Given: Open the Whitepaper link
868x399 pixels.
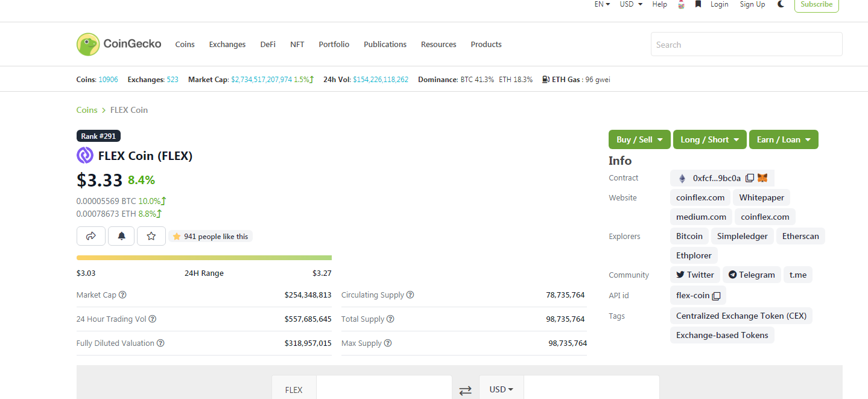Looking at the screenshot, I should pos(762,197).
